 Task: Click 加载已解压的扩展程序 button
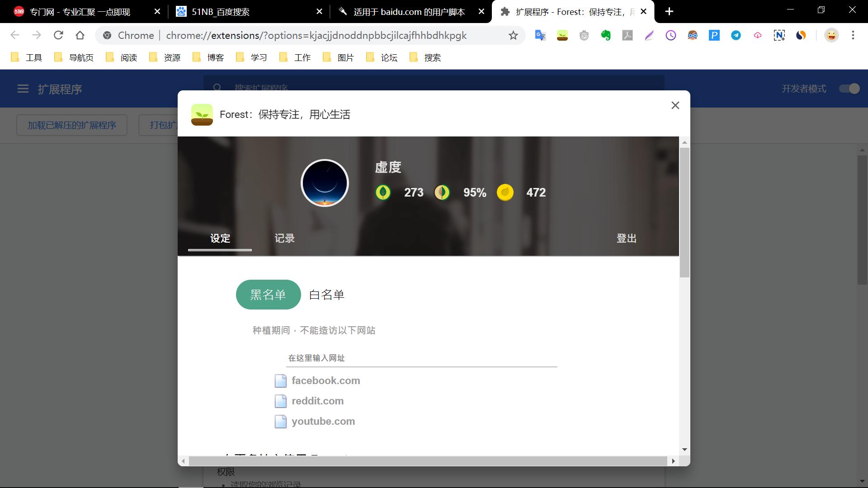[x=71, y=125]
